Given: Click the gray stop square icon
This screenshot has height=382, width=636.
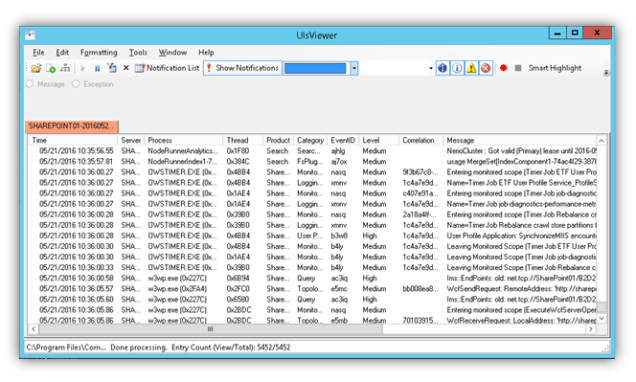Looking at the screenshot, I should 518,68.
